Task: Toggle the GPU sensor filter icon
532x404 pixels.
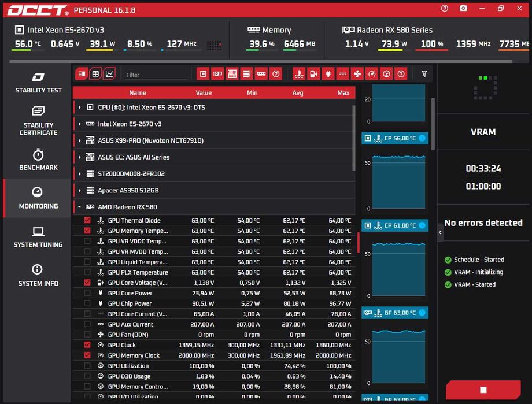Action: (217, 74)
